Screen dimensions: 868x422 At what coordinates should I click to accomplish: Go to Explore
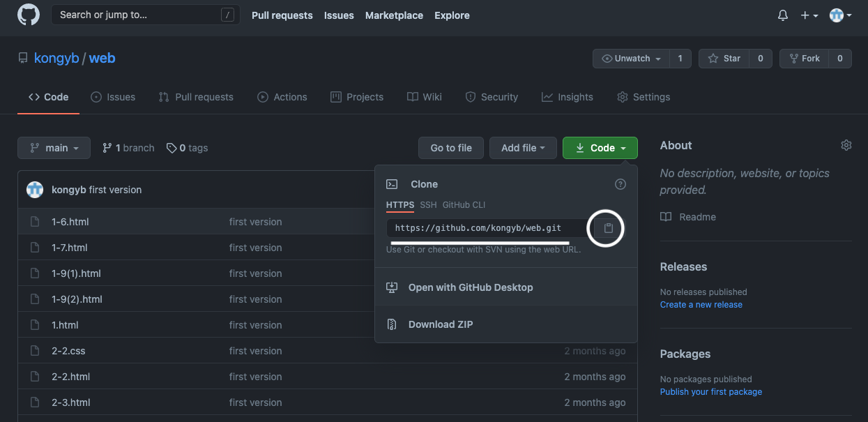452,15
